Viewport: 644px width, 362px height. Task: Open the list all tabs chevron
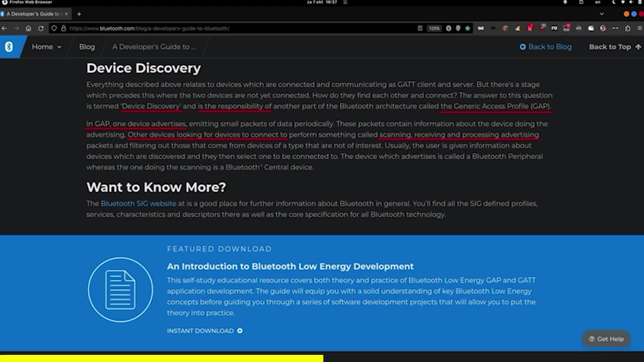tap(602, 14)
